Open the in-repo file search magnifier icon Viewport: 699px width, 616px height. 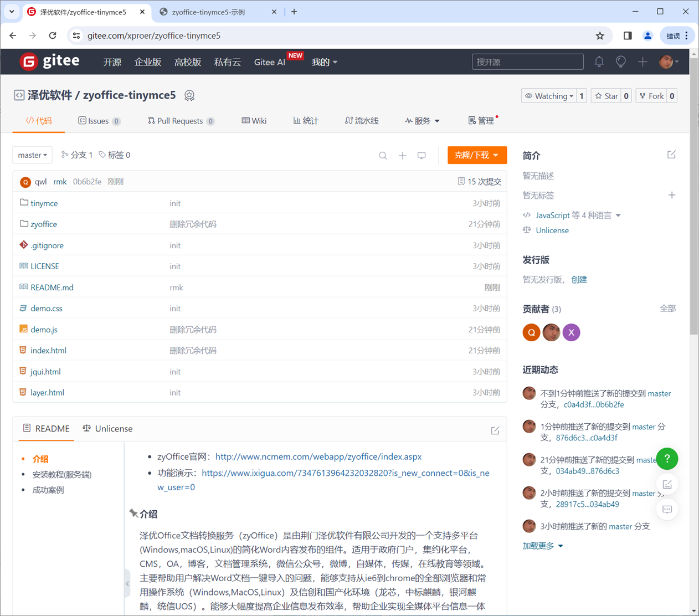click(x=383, y=156)
